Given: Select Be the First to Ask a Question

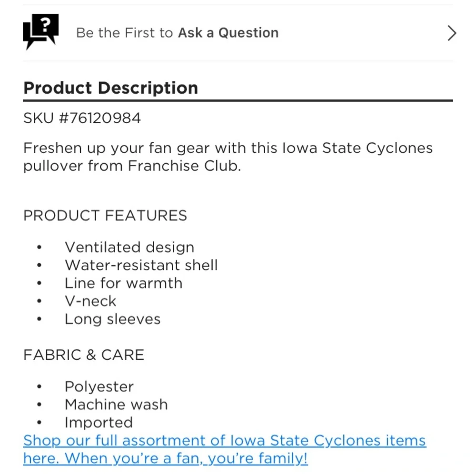Looking at the screenshot, I should 177,33.
